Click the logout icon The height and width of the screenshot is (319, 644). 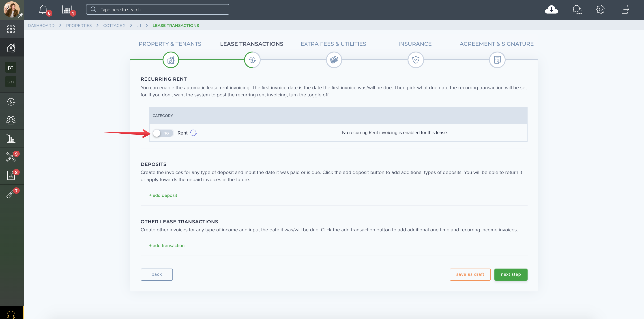pos(625,9)
